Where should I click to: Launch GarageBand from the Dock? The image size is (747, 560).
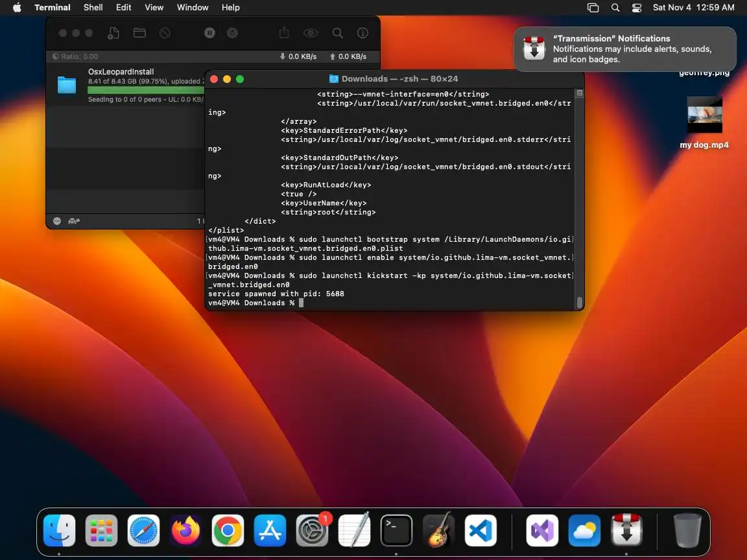coord(438,530)
